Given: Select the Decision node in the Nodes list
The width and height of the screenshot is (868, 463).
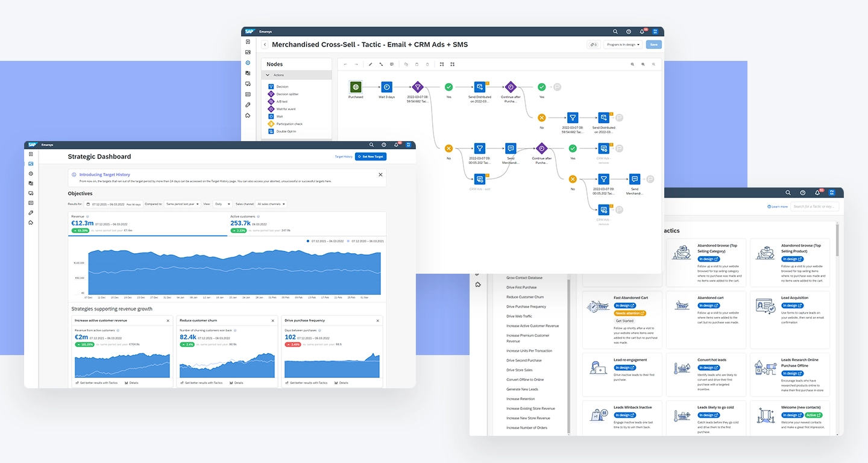Looking at the screenshot, I should 271,87.
